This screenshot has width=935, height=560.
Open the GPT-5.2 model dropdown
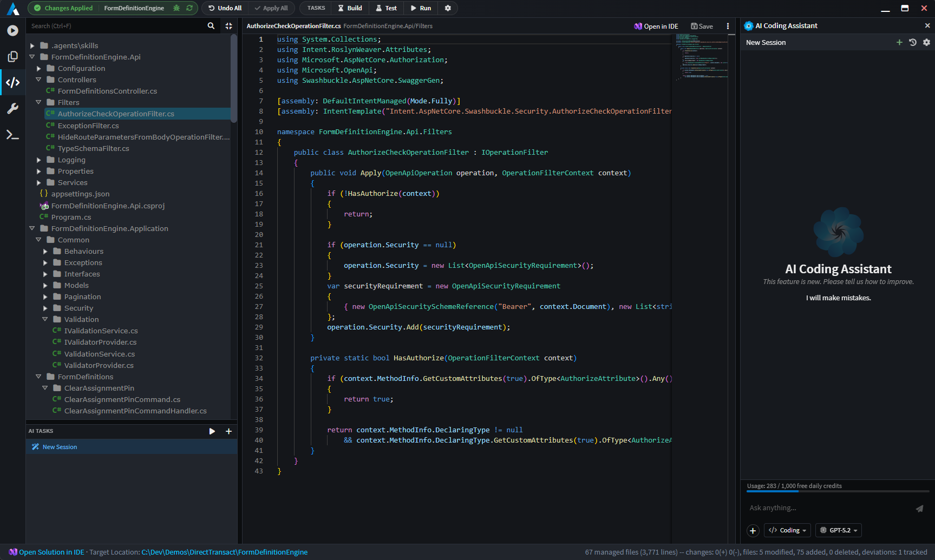[839, 530]
